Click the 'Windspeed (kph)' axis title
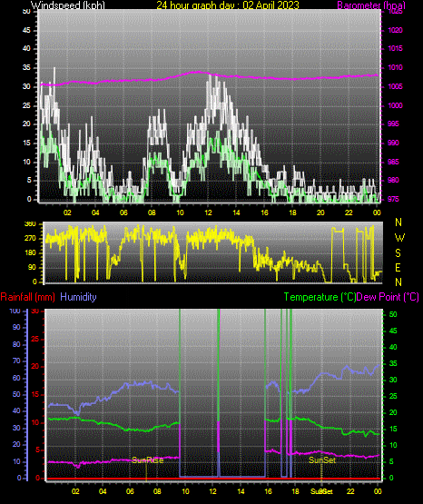 (67, 5)
